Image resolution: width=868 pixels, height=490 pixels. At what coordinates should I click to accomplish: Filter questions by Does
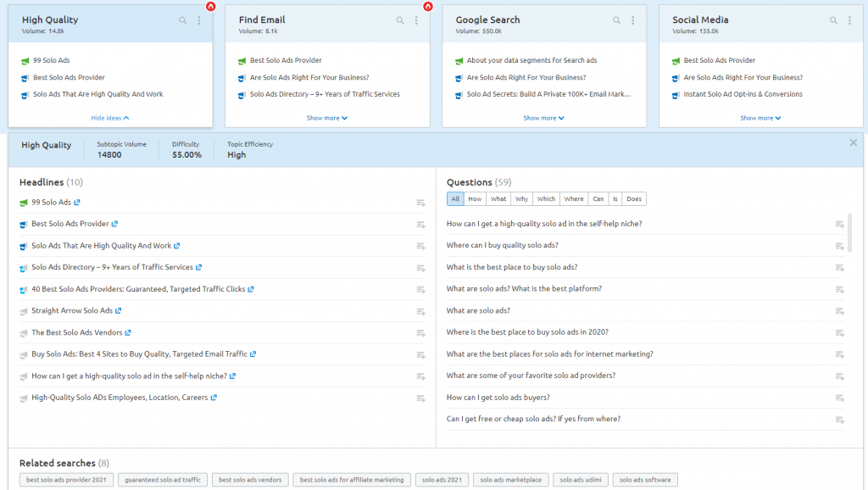coord(634,198)
